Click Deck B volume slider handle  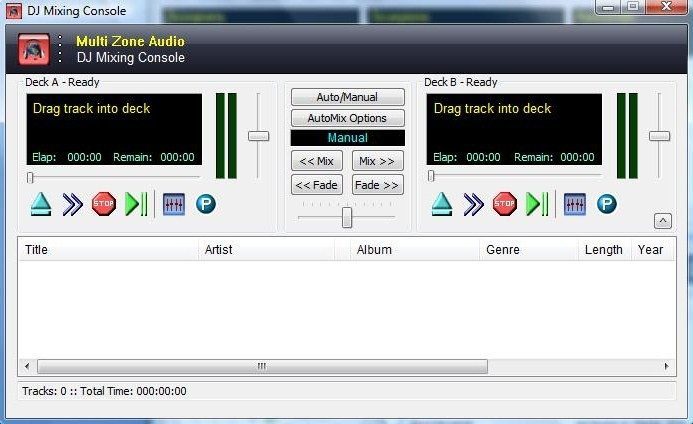(x=659, y=136)
